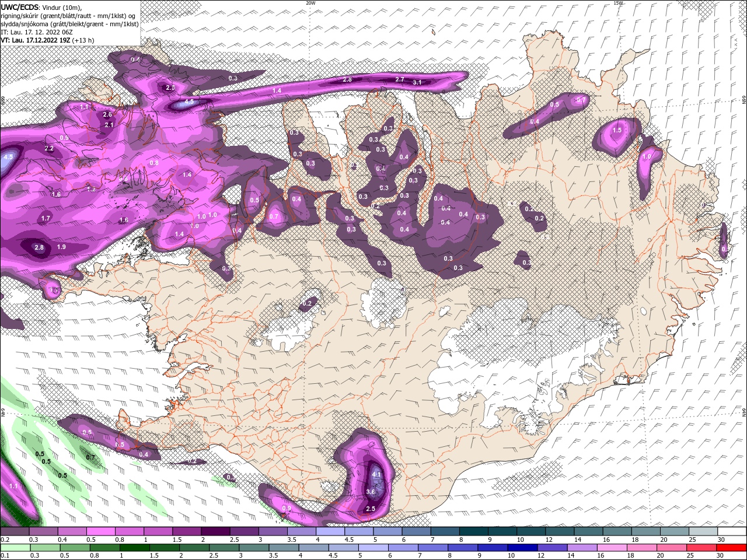The image size is (747, 560).
Task: Click the bottom-row legend label 0.1
Action: (x=5, y=555)
